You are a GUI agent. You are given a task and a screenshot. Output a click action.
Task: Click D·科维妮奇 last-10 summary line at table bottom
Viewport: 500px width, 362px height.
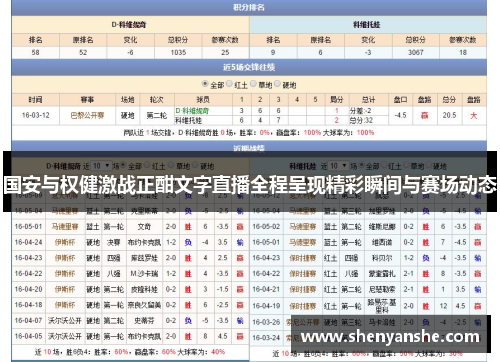[130, 352]
